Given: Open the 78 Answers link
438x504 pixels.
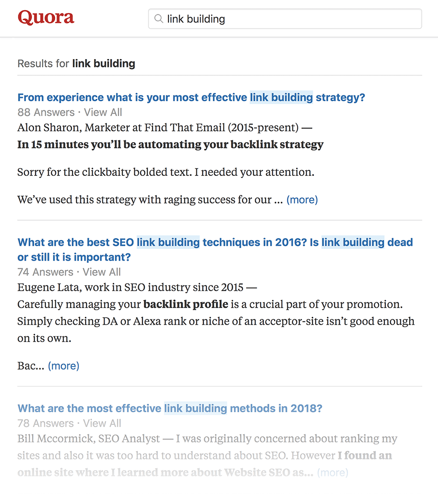Looking at the screenshot, I should point(46,423).
